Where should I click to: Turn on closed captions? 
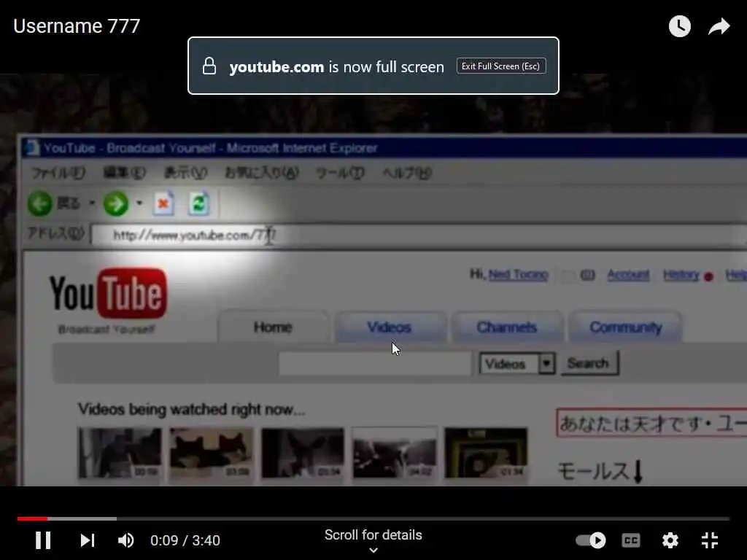(631, 540)
